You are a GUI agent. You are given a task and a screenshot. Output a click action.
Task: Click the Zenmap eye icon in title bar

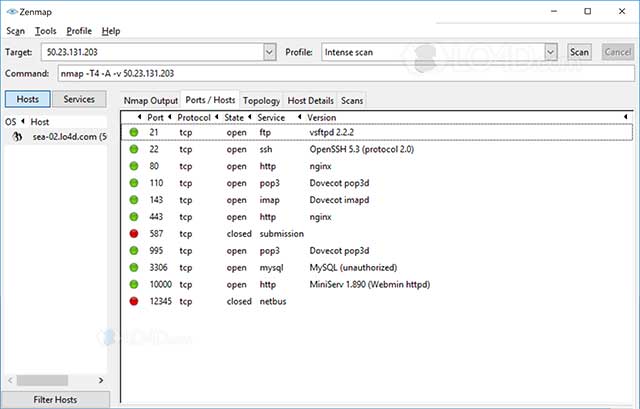tap(10, 11)
